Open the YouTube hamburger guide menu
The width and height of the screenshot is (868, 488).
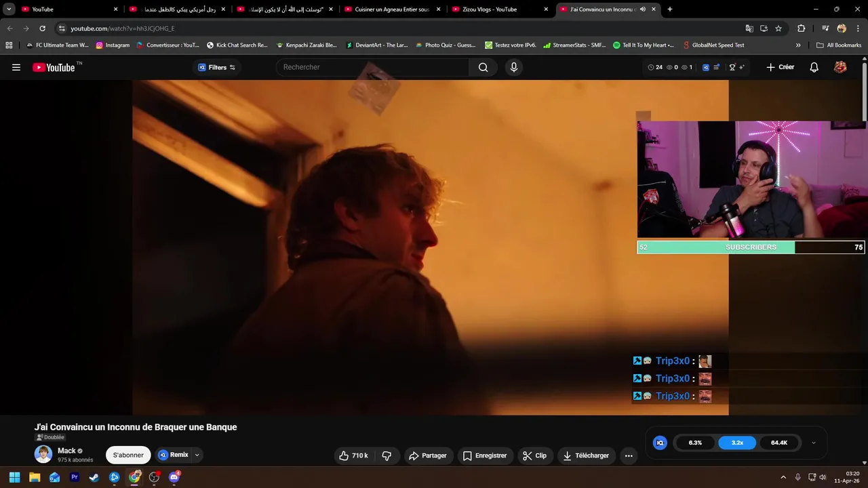tap(16, 67)
